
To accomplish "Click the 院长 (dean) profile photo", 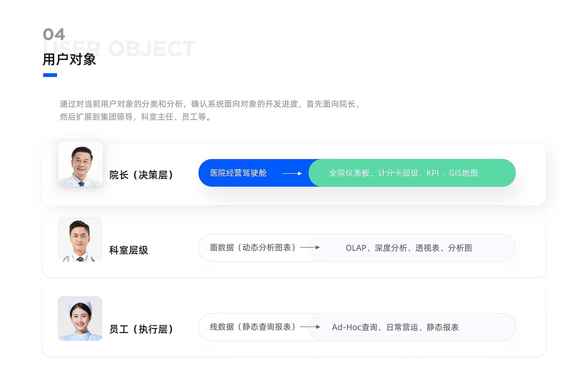I will coord(80,165).
